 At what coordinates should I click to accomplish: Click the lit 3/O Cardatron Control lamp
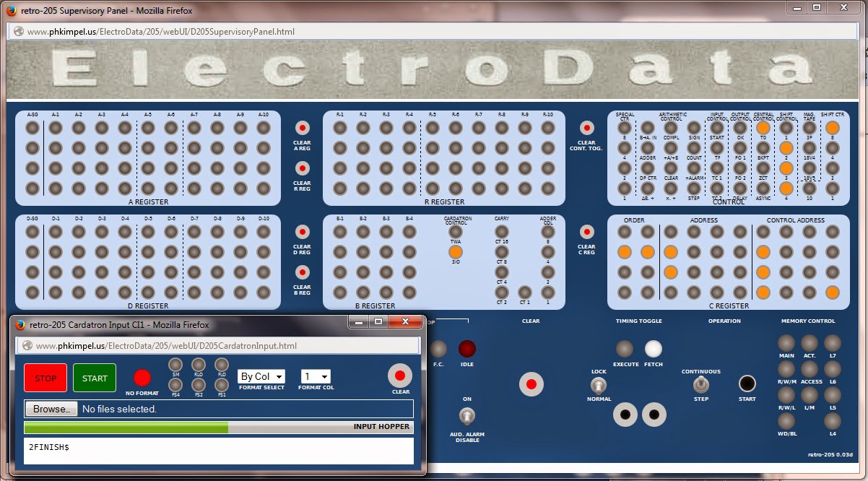click(456, 252)
